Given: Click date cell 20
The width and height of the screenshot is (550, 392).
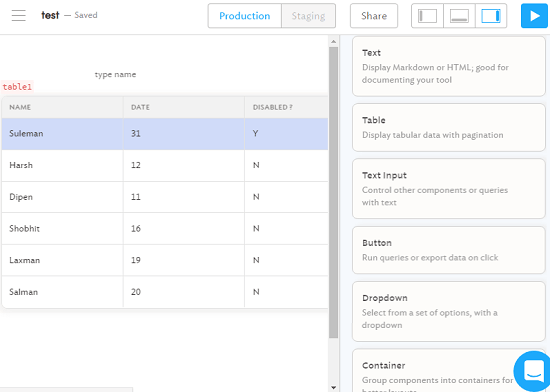Looking at the screenshot, I should (184, 292).
